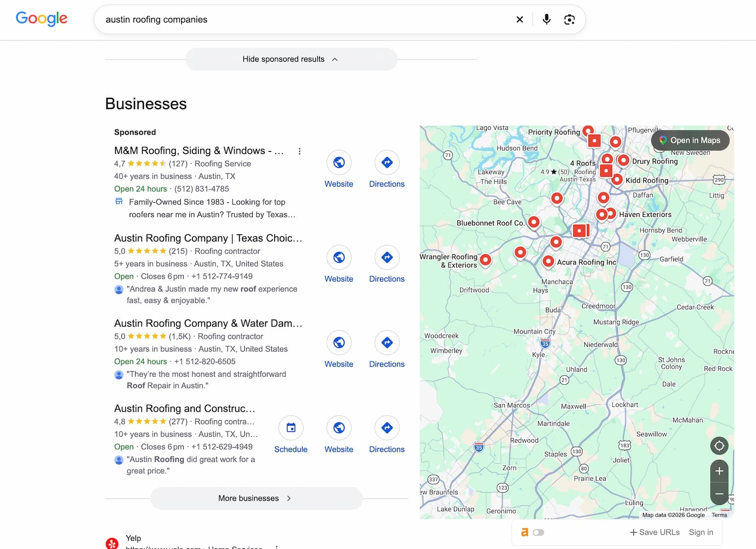Click the M&M phone number (512) 831-4785
This screenshot has height=549, width=756.
click(202, 189)
